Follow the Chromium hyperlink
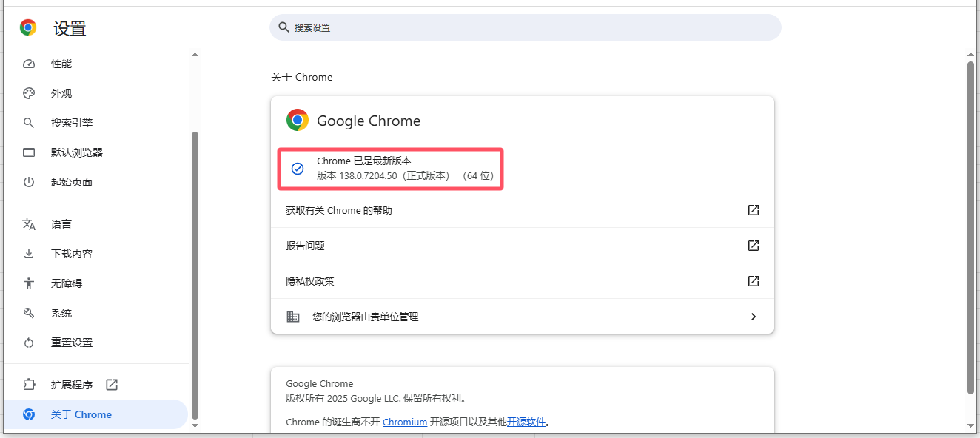 405,422
